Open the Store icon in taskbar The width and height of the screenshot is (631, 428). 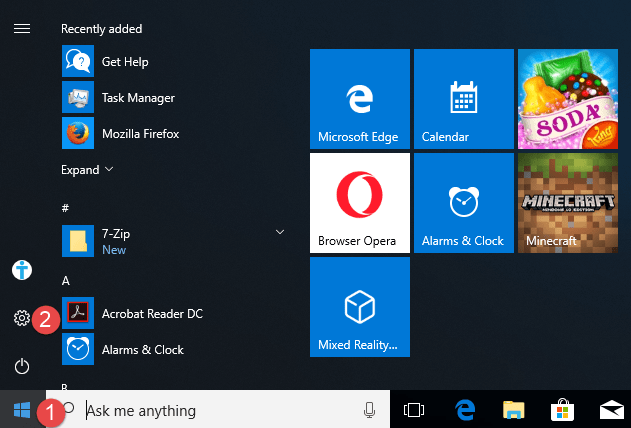[x=562, y=410]
